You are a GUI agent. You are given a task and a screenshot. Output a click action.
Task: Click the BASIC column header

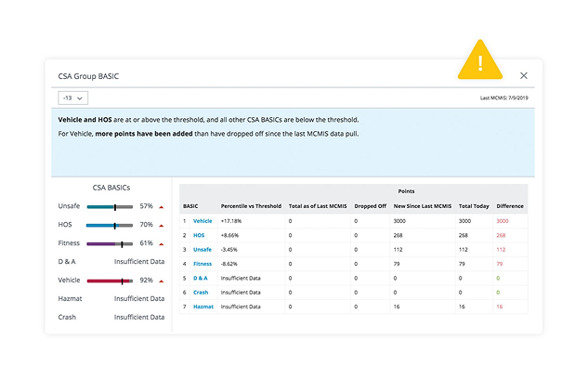[x=190, y=206]
